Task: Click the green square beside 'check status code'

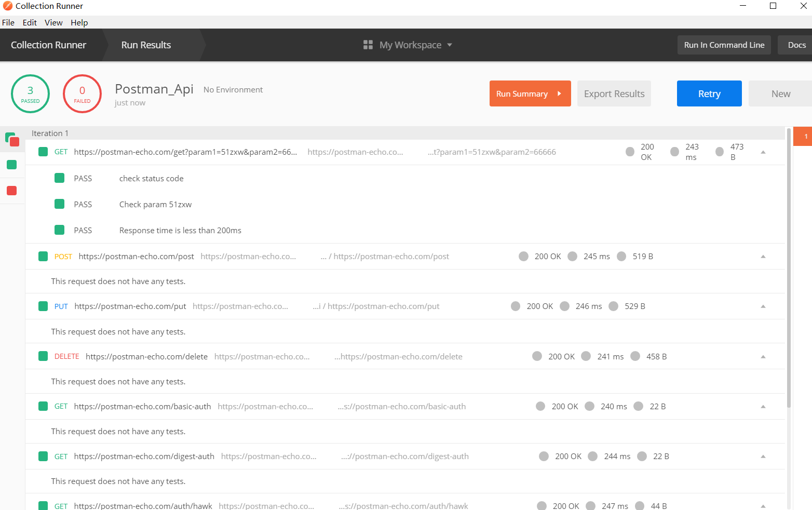Action: click(x=60, y=178)
